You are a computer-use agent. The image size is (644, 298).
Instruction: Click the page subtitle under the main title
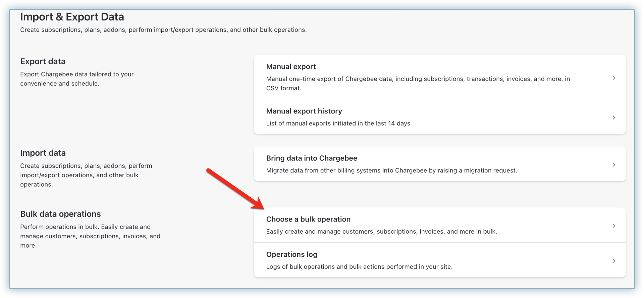coord(163,30)
